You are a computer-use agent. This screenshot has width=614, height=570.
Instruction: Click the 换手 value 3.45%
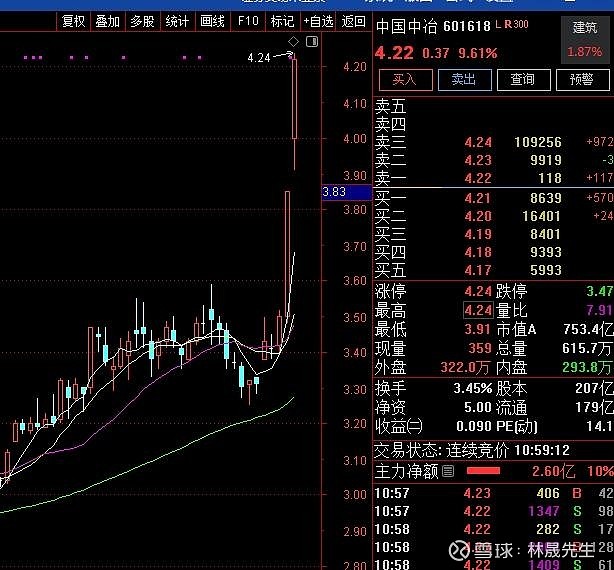473,388
